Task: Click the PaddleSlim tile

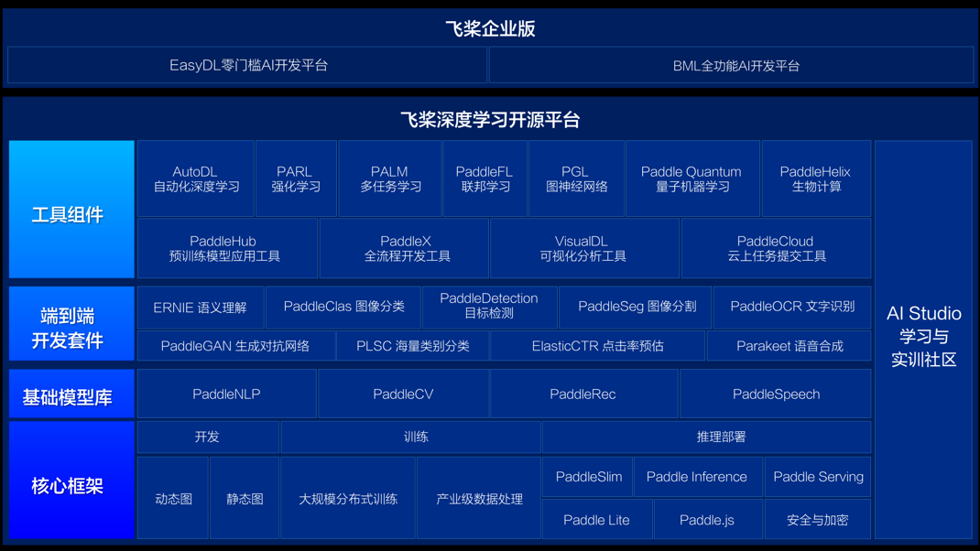Action: tap(587, 477)
